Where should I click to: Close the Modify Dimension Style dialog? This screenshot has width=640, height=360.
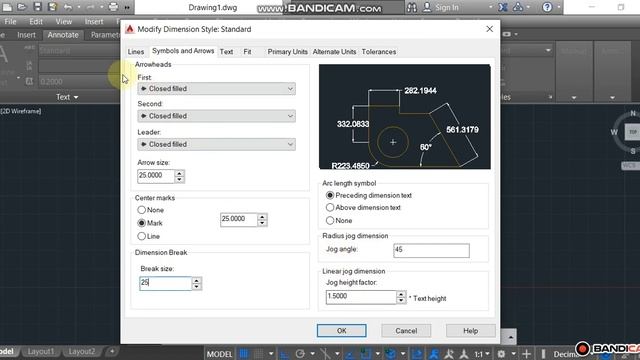tap(489, 29)
